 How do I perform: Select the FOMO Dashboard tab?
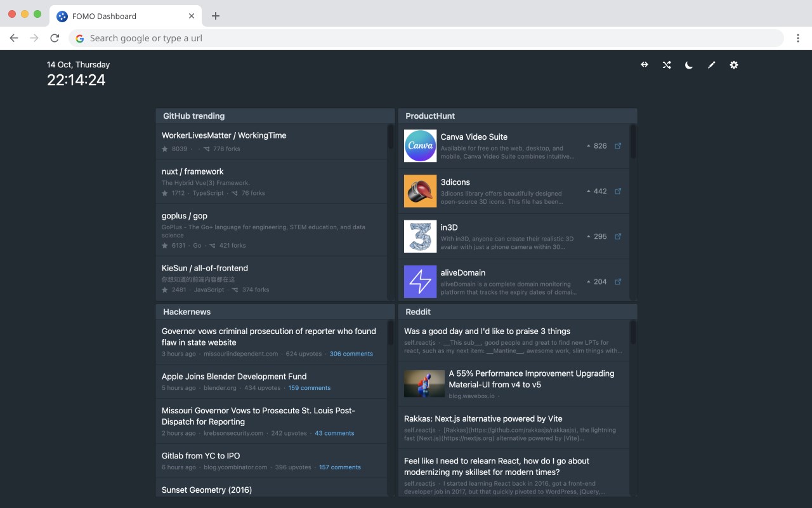pos(127,16)
